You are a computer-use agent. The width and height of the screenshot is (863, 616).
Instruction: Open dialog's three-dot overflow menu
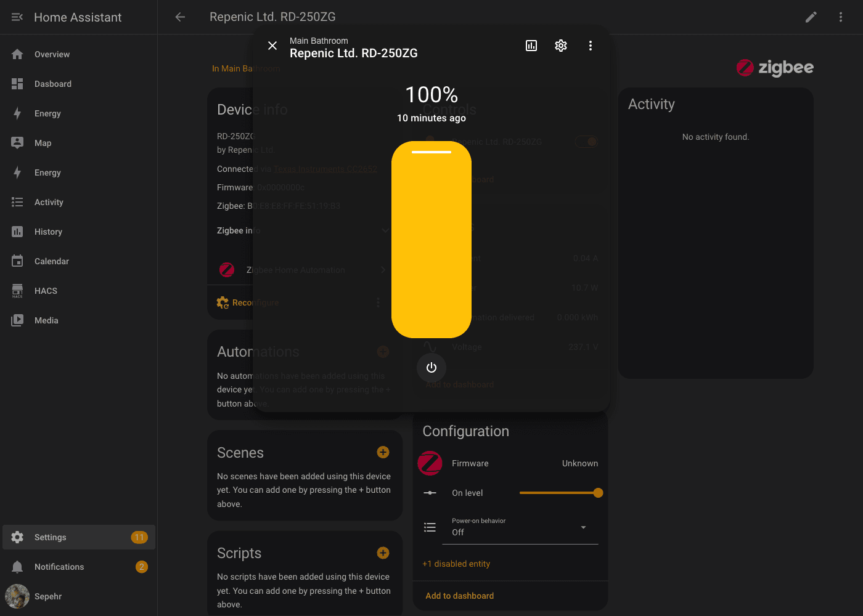591,46
